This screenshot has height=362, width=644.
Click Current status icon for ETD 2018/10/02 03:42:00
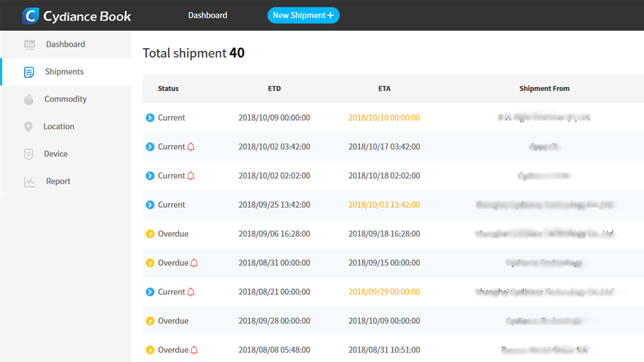point(150,147)
